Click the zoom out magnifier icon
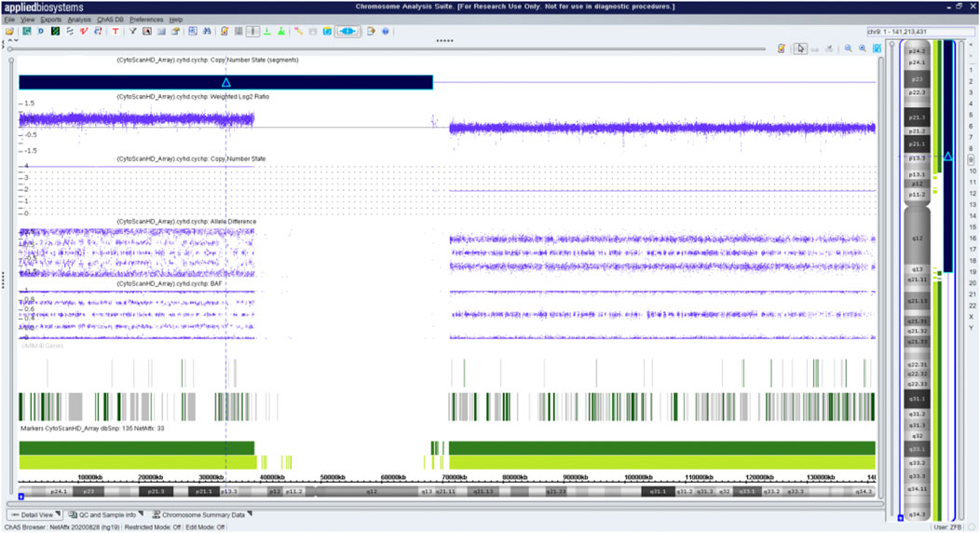Image resolution: width=980 pixels, height=533 pixels. point(848,48)
